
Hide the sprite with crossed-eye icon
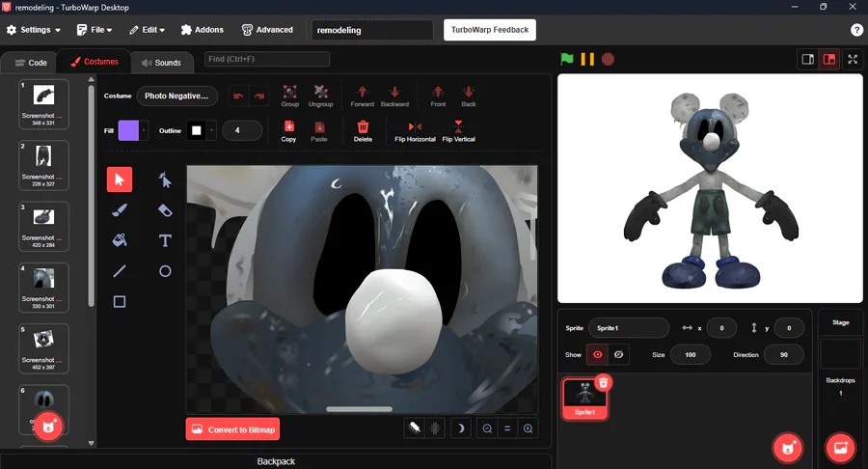(x=618, y=354)
